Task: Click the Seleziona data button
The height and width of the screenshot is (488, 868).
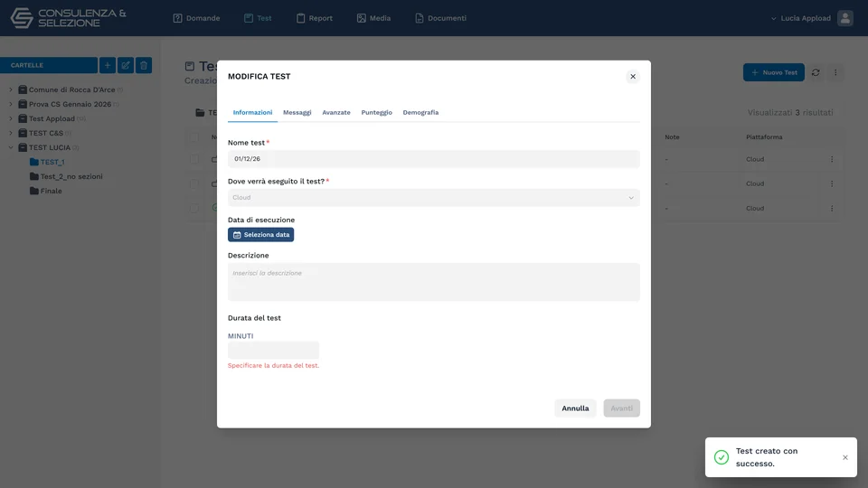Action: (x=260, y=235)
